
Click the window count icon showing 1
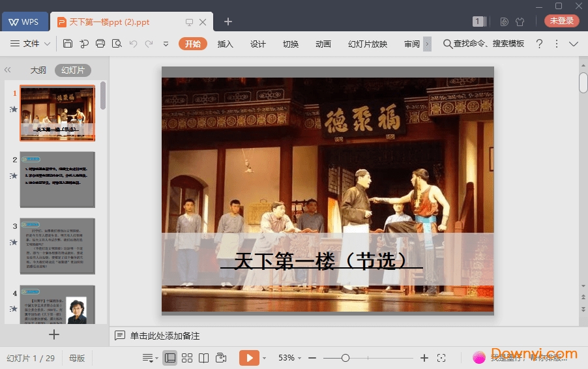479,22
